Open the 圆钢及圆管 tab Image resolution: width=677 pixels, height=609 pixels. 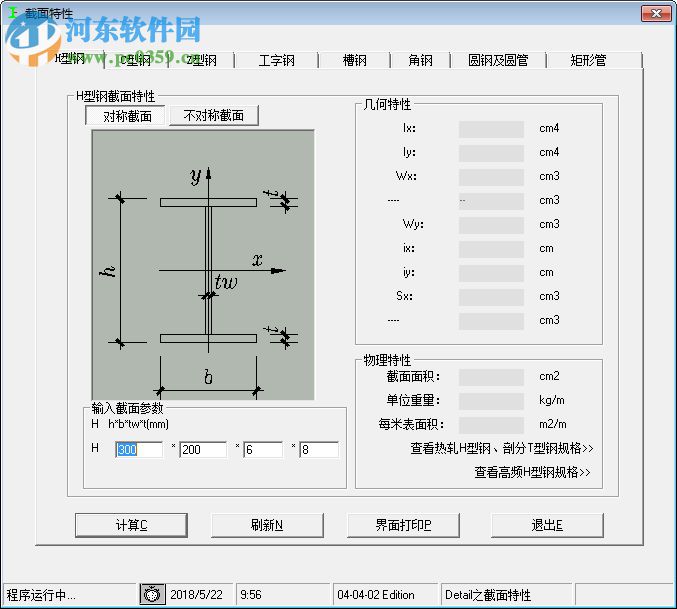click(x=498, y=60)
